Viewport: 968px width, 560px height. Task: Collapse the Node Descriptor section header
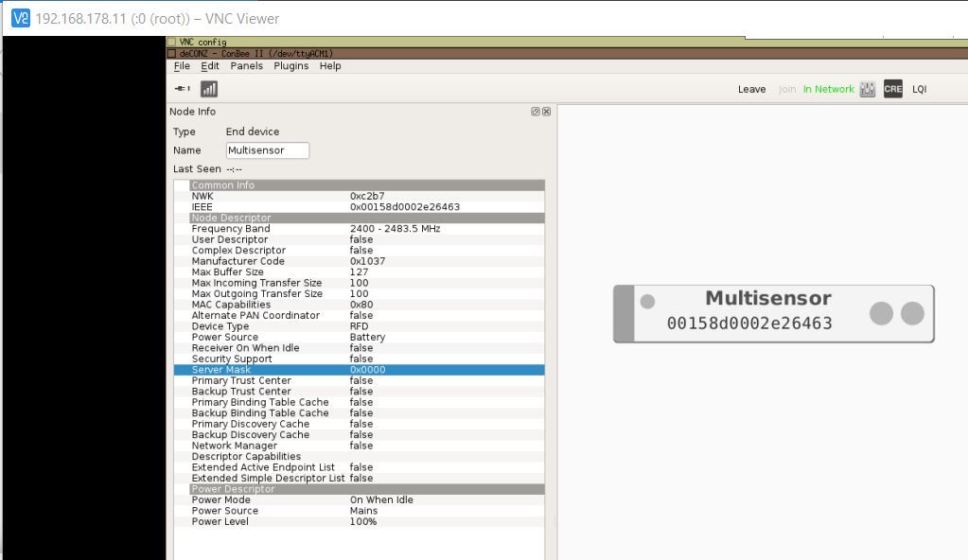367,218
